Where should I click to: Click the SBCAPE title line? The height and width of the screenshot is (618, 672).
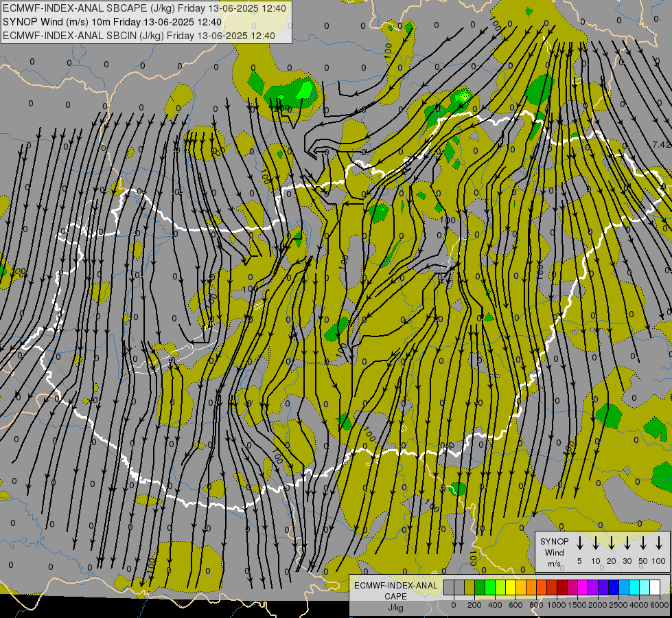[144, 8]
